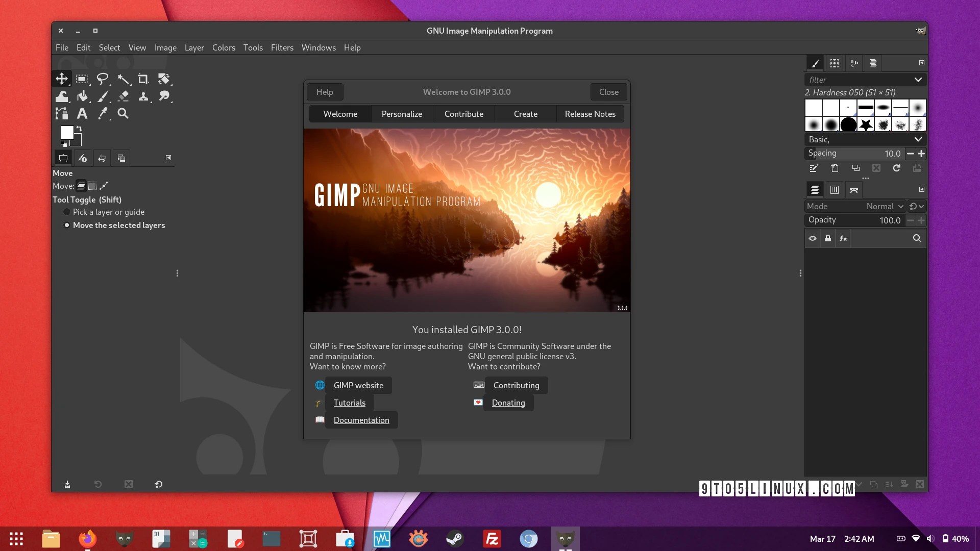Select the Free Select lasso tool
This screenshot has width=980, height=551.
(x=102, y=79)
